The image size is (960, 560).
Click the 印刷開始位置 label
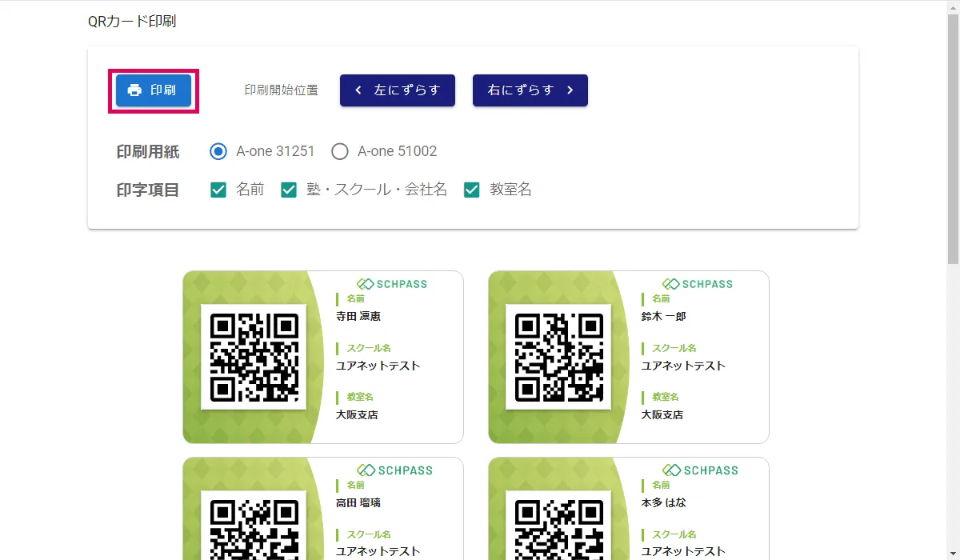coord(282,90)
